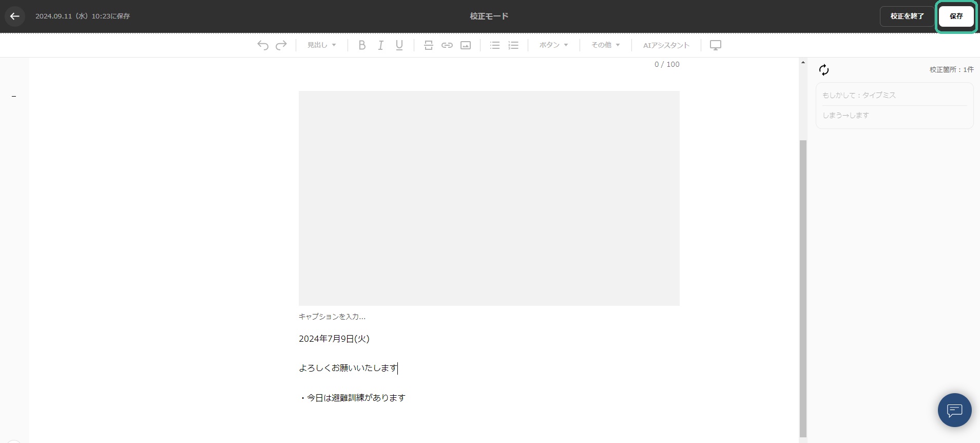Insert a horizontal divider line

point(429,45)
